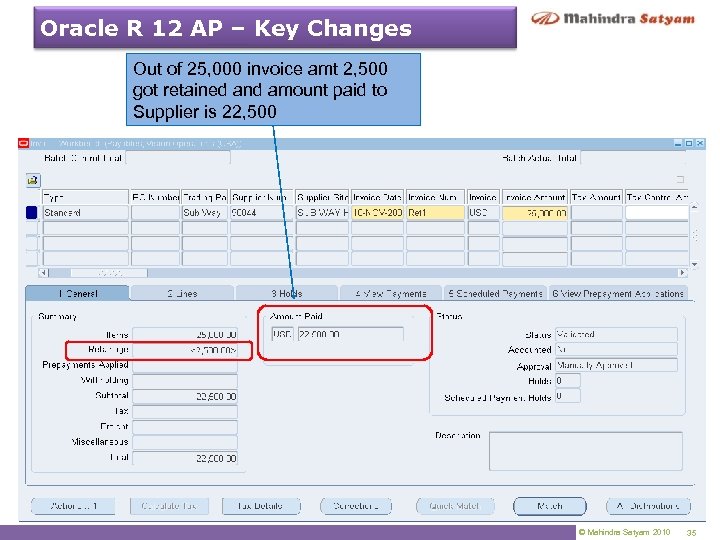The height and width of the screenshot is (540, 720).
Task: Click the Batch Control Total field
Action: pyautogui.click(x=178, y=158)
